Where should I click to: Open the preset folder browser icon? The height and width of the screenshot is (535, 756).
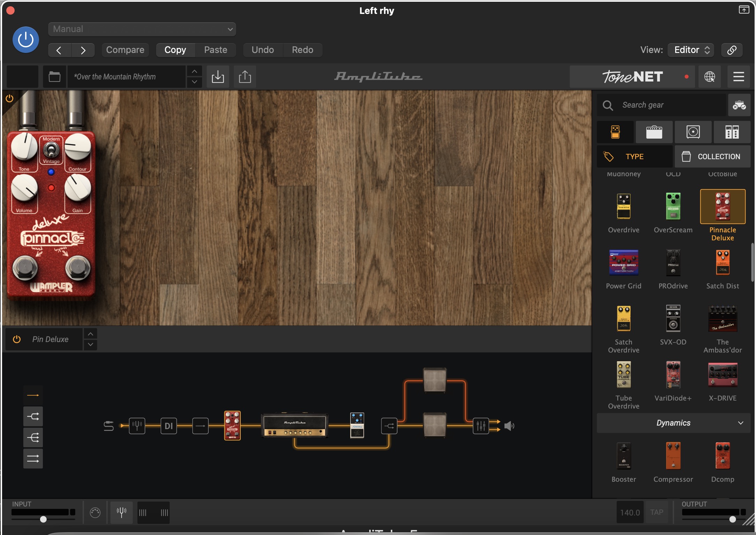[54, 77]
